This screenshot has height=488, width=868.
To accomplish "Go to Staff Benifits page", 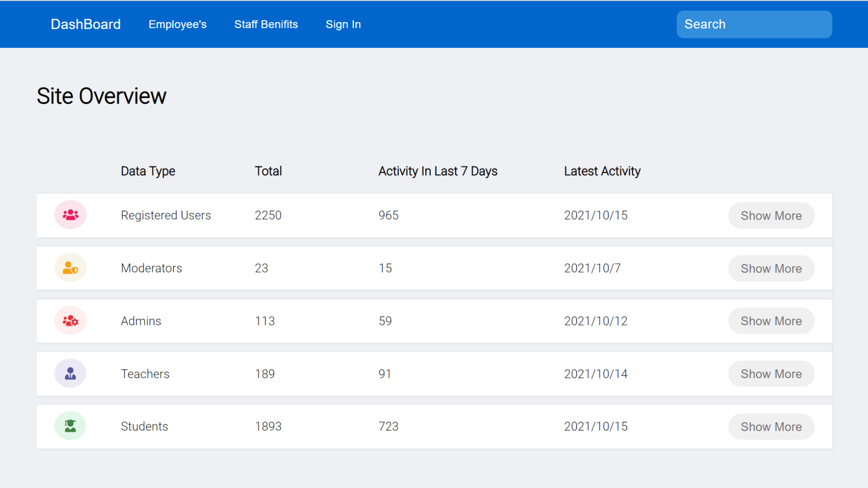I will (266, 24).
